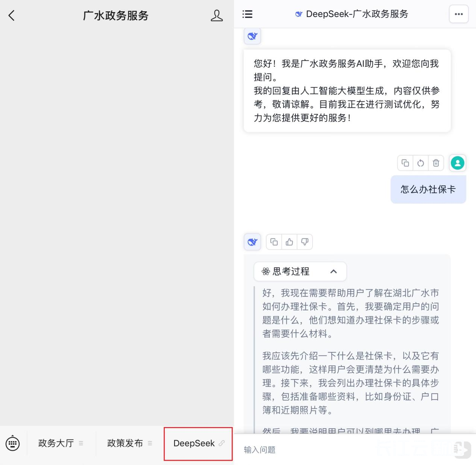
Task: Give the AI reply a thumbs up
Action: click(290, 242)
